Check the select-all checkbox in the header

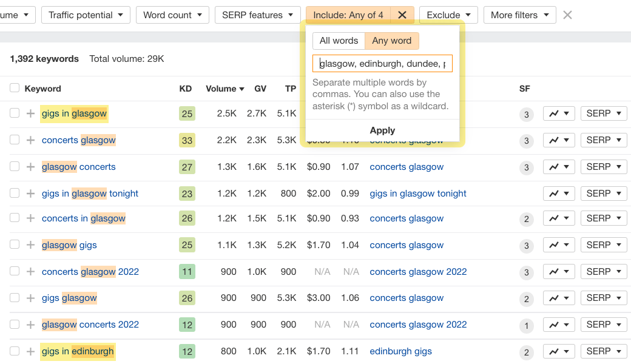pyautogui.click(x=14, y=88)
